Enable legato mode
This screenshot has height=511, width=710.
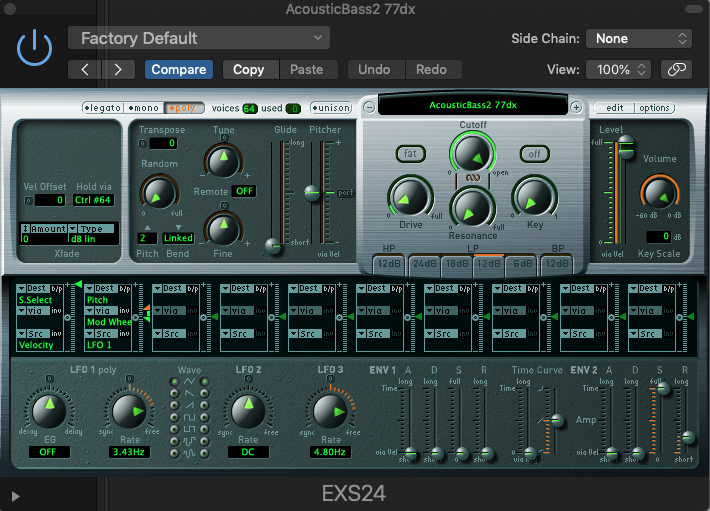tap(102, 108)
